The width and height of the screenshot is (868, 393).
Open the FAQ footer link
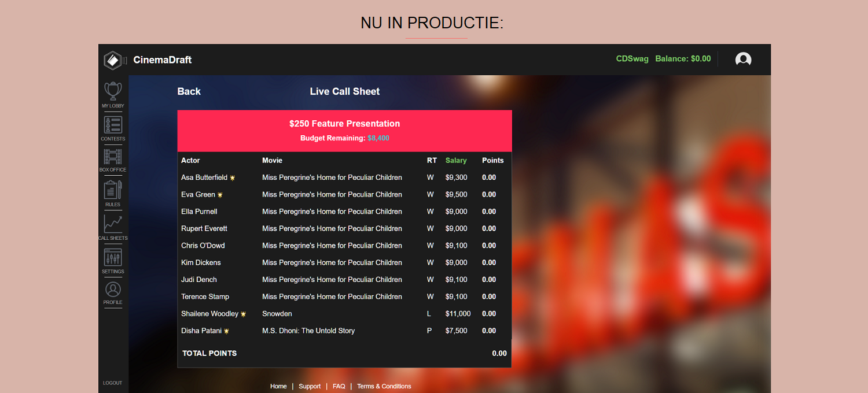pos(339,386)
